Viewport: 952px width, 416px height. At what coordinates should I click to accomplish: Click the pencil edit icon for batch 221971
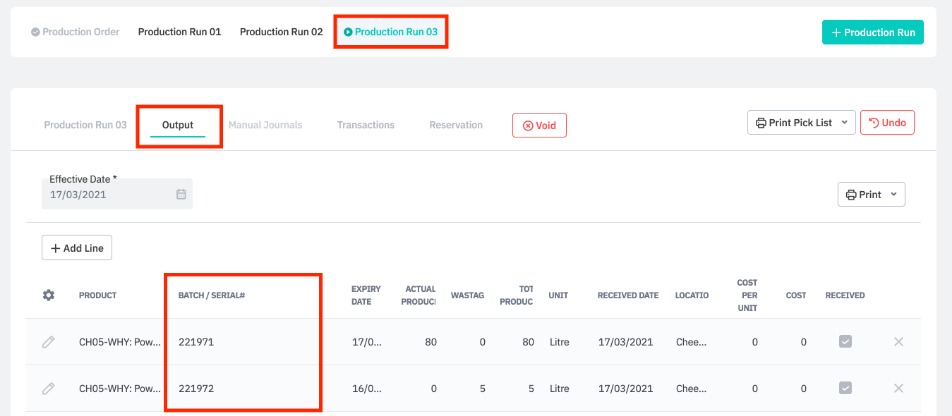(x=48, y=342)
